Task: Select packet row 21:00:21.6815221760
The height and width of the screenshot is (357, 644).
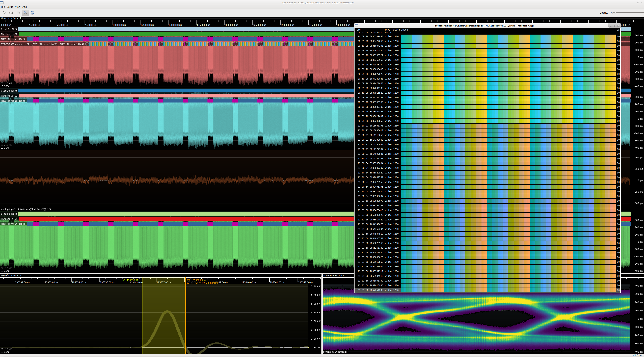Action: tap(488, 159)
